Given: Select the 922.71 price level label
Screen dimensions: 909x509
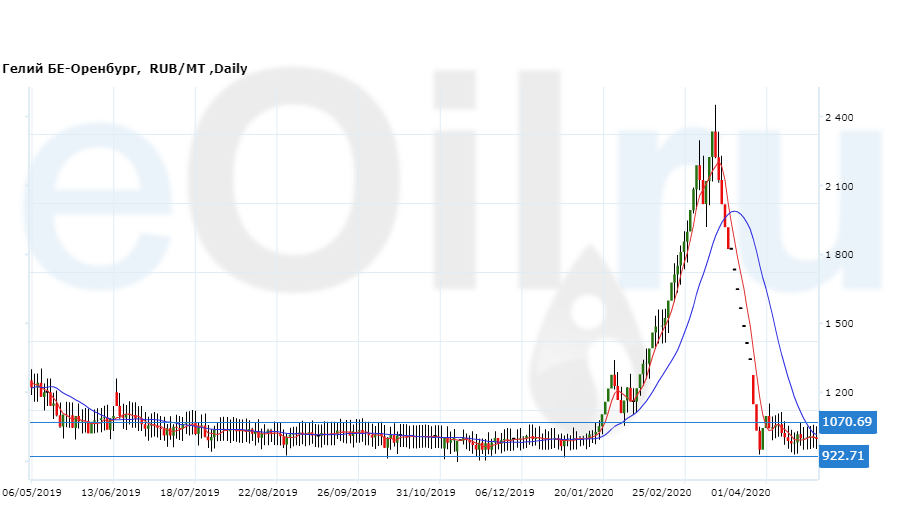Looking at the screenshot, I should coord(841,456).
